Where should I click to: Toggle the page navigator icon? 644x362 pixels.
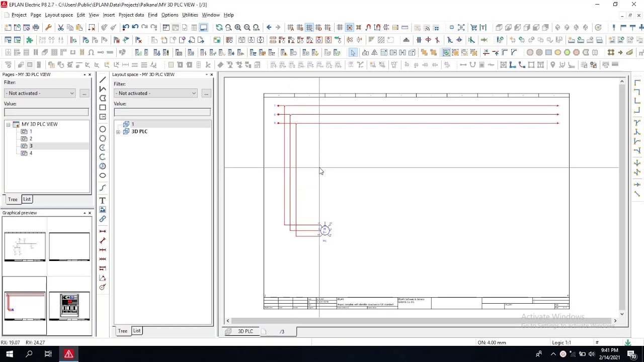pyautogui.click(x=166, y=27)
